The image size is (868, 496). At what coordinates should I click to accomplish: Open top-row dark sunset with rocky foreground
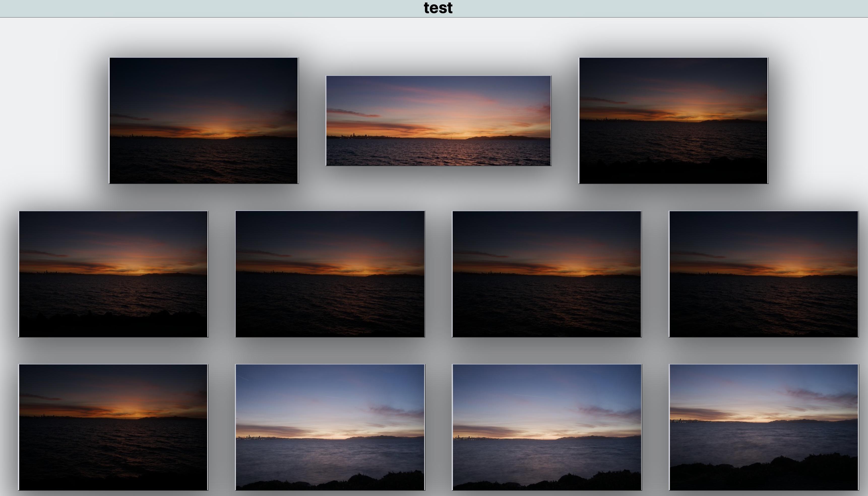[673, 120]
